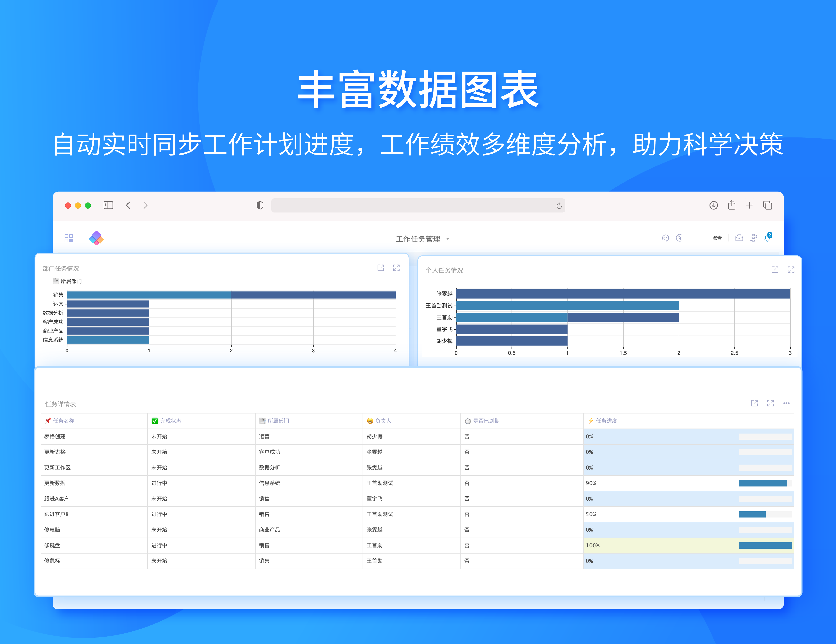The image size is (836, 644).
Task: Click 胡少梅 in the 表格创建 row
Action: point(374,437)
